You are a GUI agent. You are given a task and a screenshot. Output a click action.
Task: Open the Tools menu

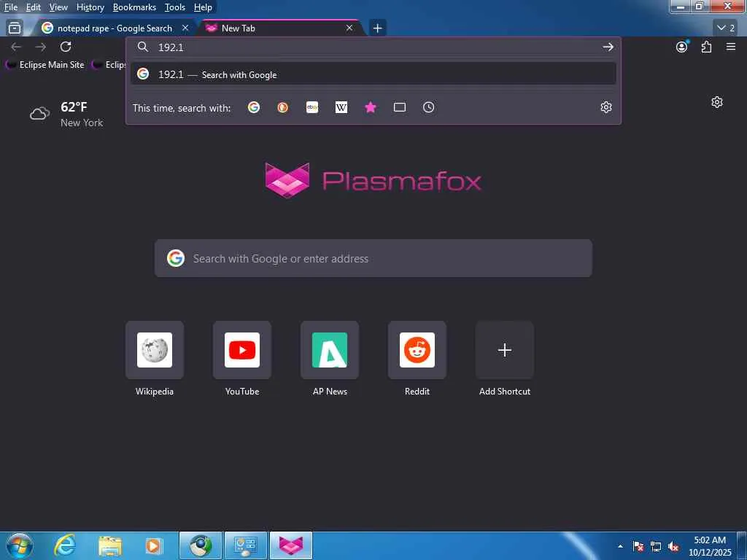point(175,7)
